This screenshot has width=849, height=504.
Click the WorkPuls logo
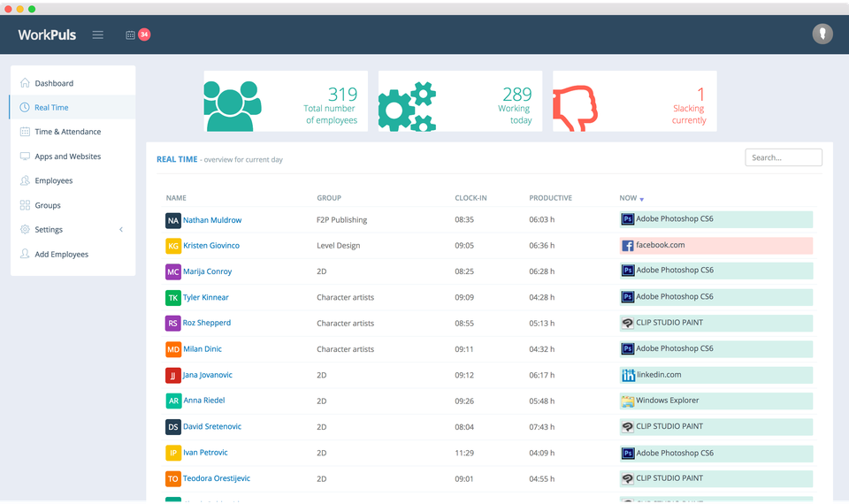tap(47, 34)
